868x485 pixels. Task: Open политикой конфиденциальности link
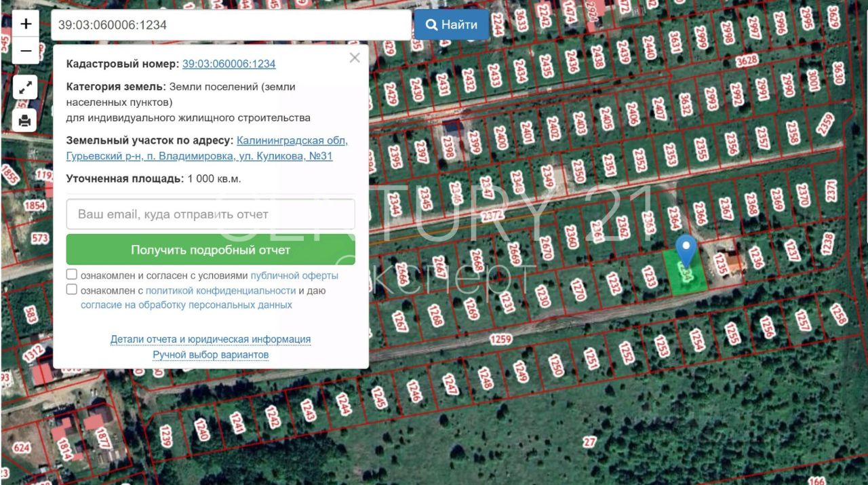220,290
